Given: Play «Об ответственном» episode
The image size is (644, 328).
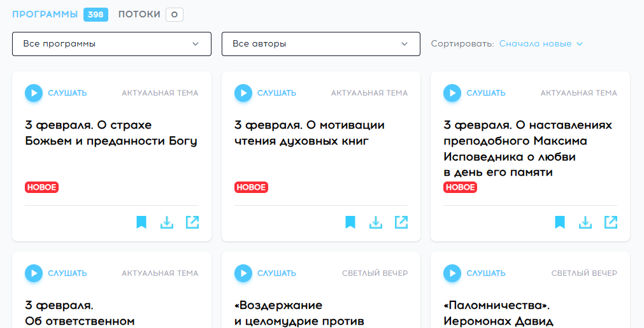Looking at the screenshot, I should pos(34,273).
